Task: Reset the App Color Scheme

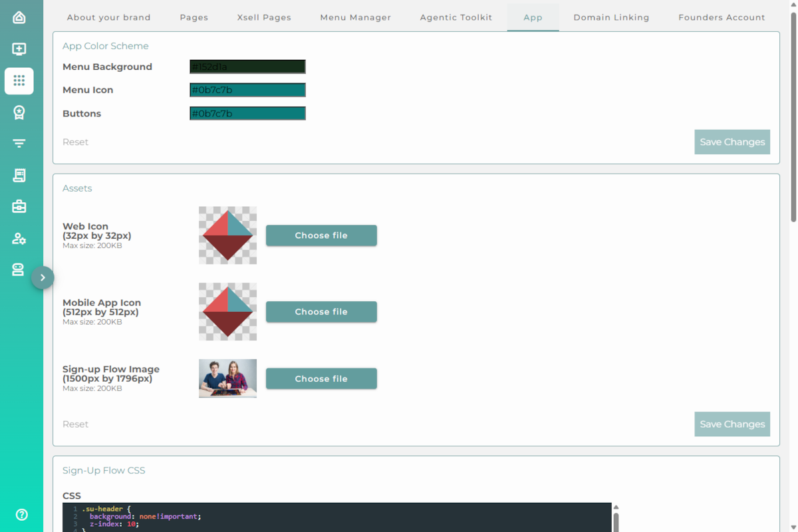Action: (x=75, y=142)
